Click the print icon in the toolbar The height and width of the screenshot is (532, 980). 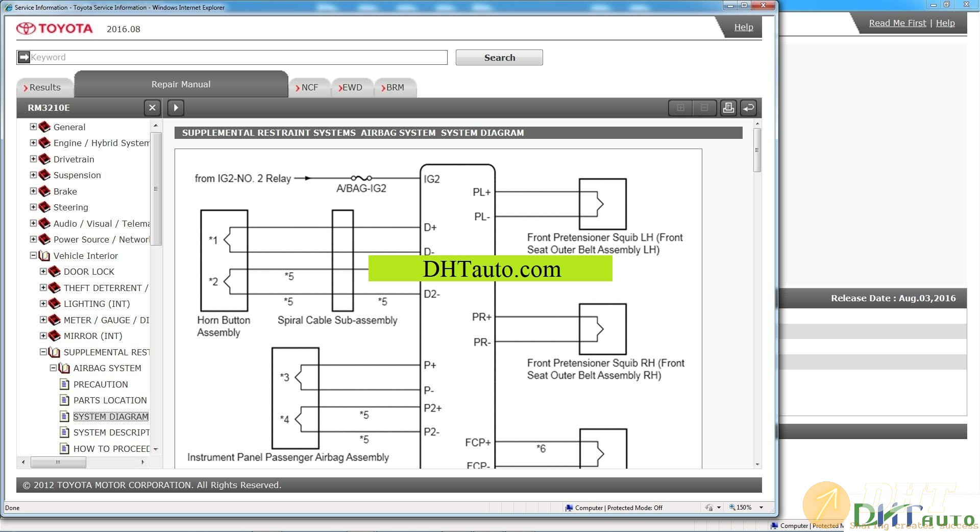click(x=728, y=108)
